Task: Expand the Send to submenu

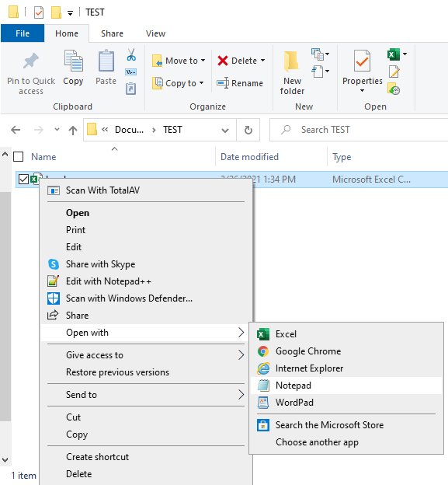Action: click(146, 395)
